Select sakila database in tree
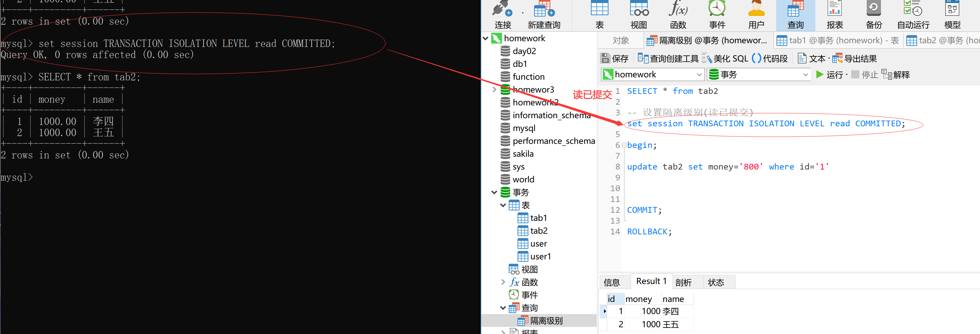The height and width of the screenshot is (334, 980). tap(523, 154)
